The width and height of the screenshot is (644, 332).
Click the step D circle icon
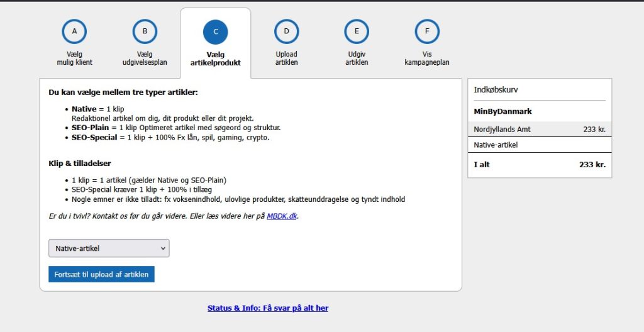[x=286, y=31]
